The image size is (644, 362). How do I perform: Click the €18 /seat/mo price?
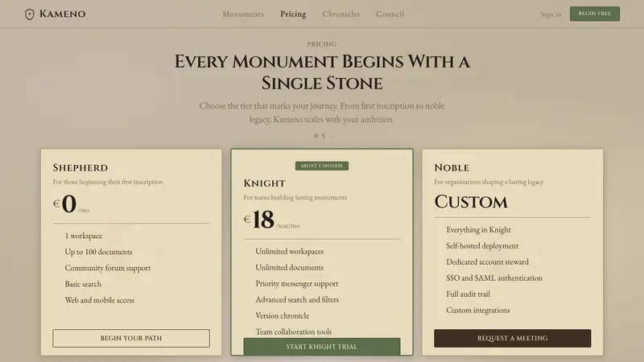click(x=271, y=220)
